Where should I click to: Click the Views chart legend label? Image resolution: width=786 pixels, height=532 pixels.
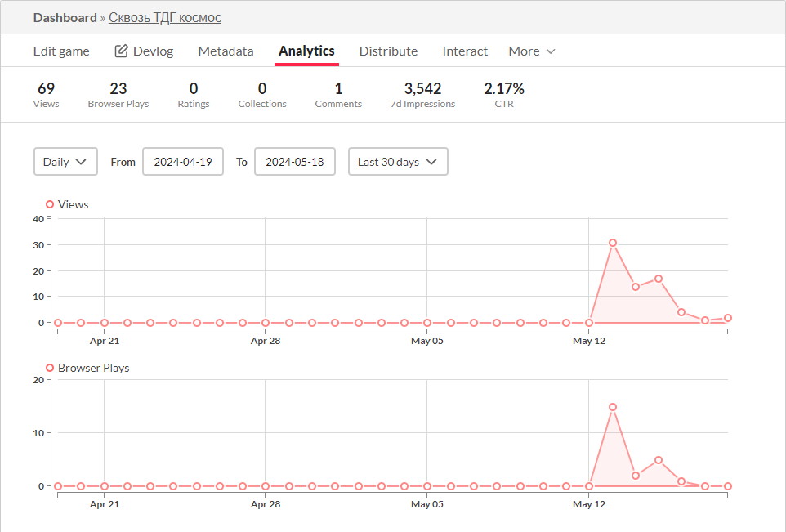(74, 204)
